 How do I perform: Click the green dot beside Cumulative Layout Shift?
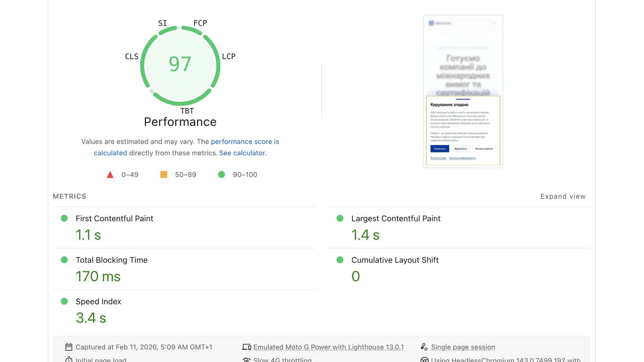[340, 260]
